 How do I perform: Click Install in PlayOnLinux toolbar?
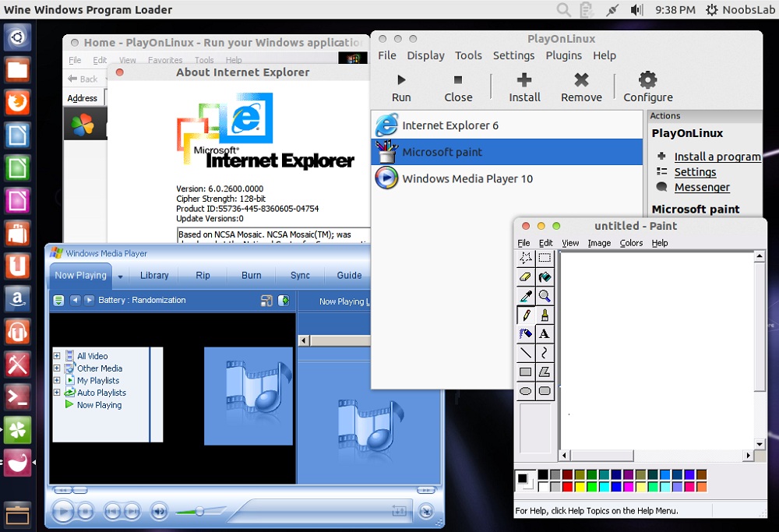point(524,88)
